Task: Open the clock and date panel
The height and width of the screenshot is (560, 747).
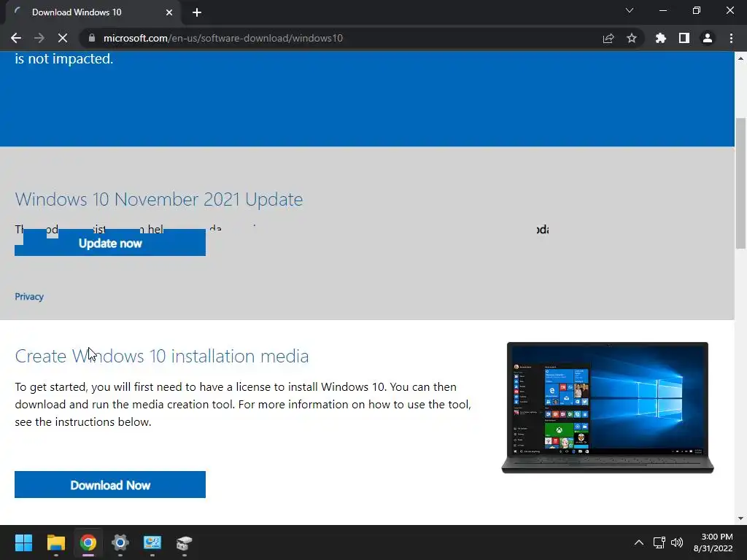Action: pos(713,542)
